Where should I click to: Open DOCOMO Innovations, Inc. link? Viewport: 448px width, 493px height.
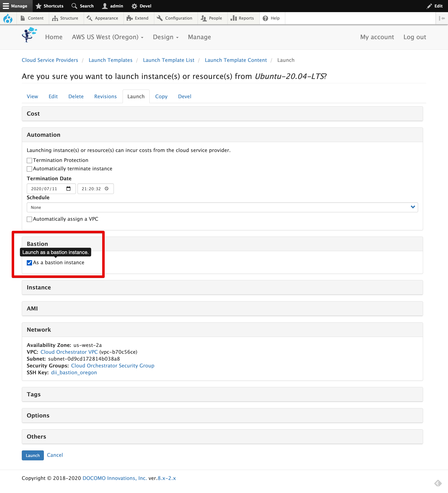pyautogui.click(x=115, y=478)
